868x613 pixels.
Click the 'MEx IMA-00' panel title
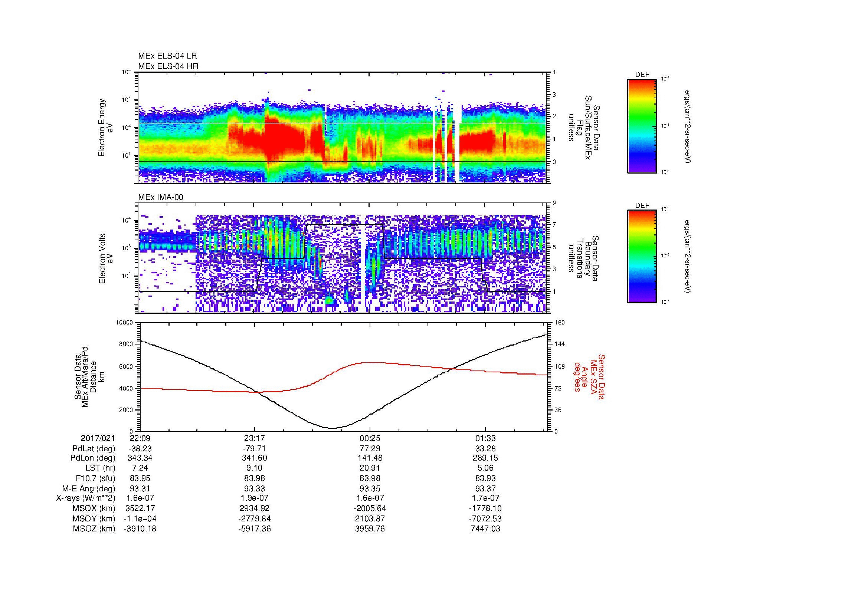[x=161, y=197]
